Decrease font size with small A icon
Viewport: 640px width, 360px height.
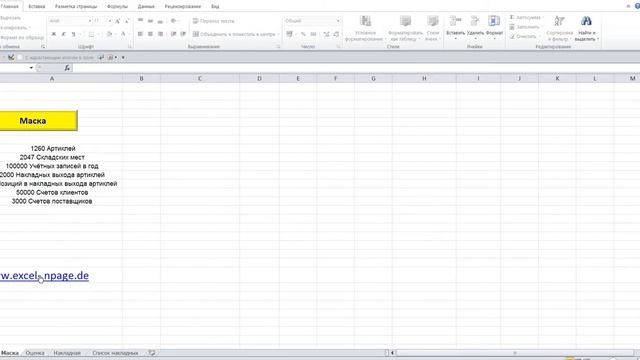click(127, 21)
